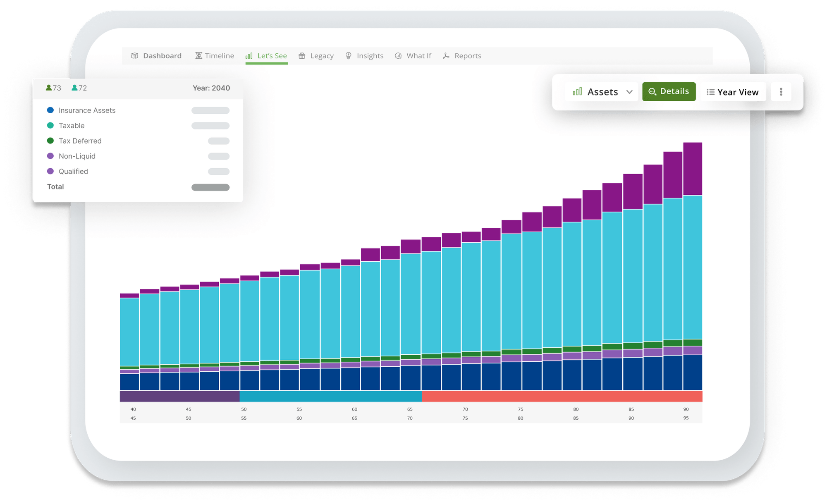Screen dimensions: 827x504
Task: Click the What If gauge icon
Action: point(398,56)
